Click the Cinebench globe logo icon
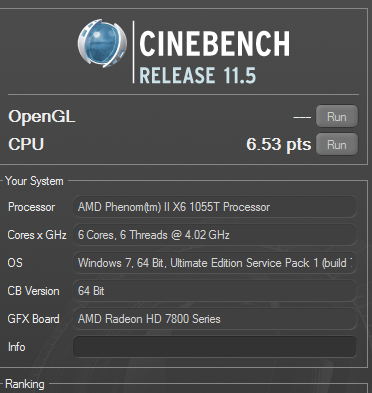 coord(102,43)
